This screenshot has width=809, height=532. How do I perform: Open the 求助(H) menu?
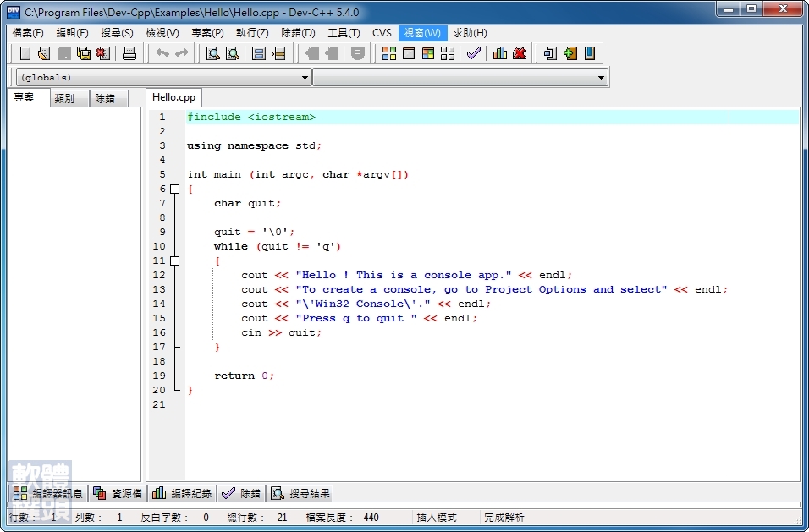(x=470, y=33)
